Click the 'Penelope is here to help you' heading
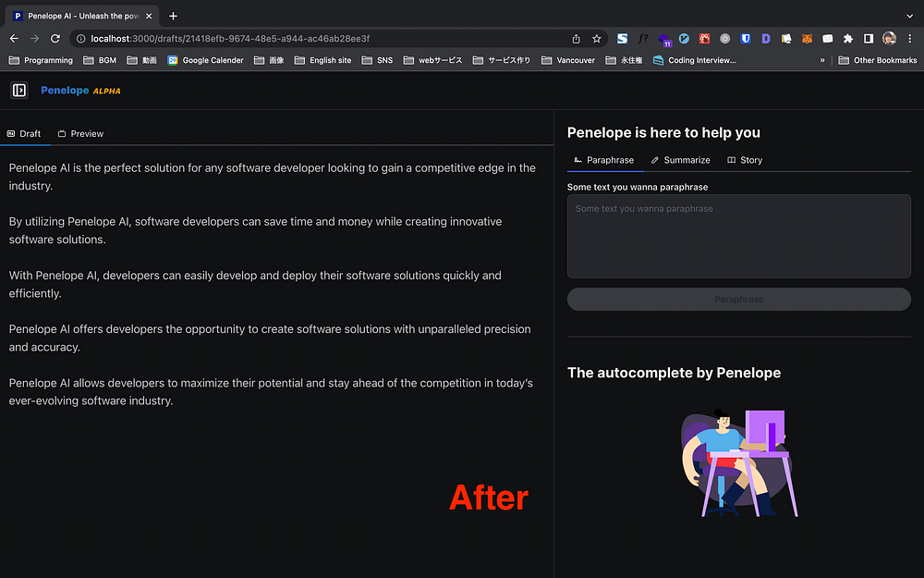The height and width of the screenshot is (578, 924). 663,132
